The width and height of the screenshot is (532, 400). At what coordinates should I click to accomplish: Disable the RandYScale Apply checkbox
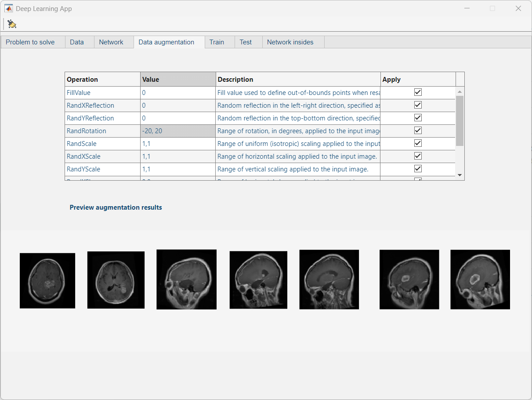[418, 169]
